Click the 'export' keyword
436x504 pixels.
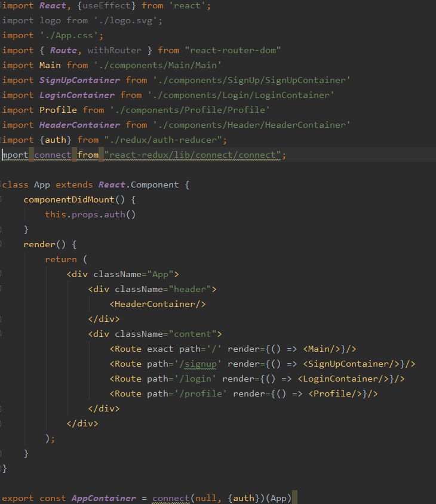18,498
